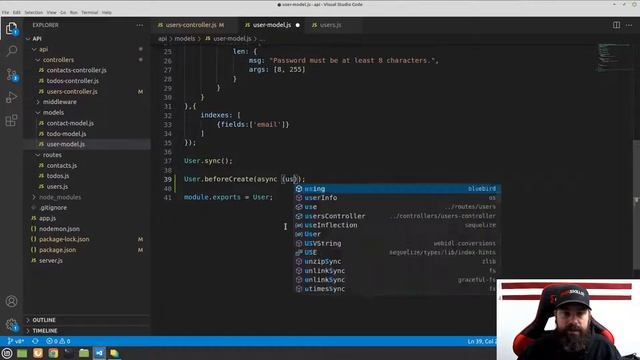Viewport: 640px width, 360px height.
Task: Open contact-model.js file
Action: pyautogui.click(x=70, y=123)
